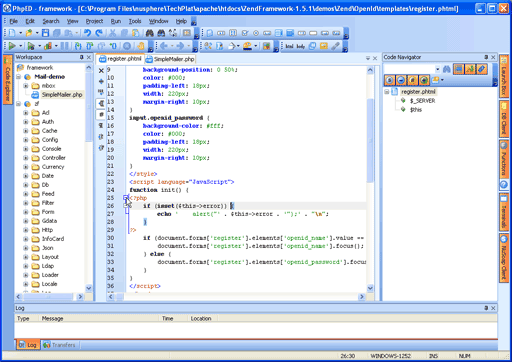
Task: Click the green Run play icon
Action: (x=12, y=46)
